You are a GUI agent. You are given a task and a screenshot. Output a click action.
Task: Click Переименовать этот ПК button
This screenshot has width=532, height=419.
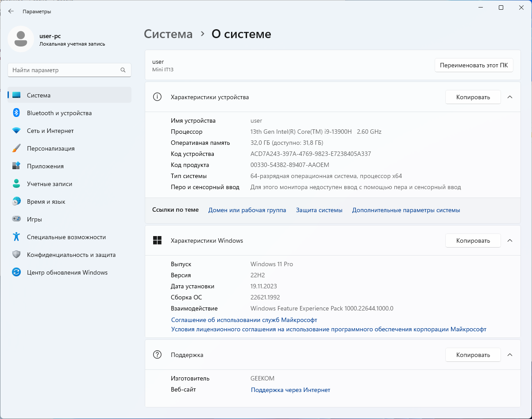[474, 65]
